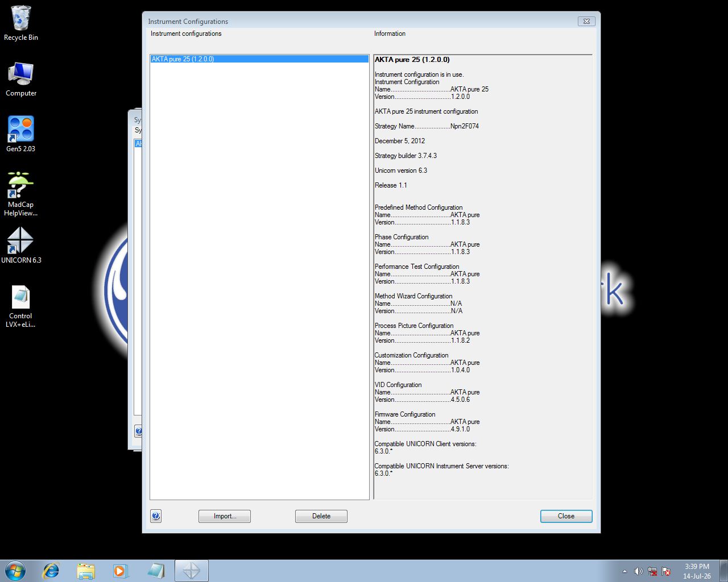The height and width of the screenshot is (582, 728).
Task: Click the Unicom version 6.3 text
Action: pyautogui.click(x=400, y=171)
